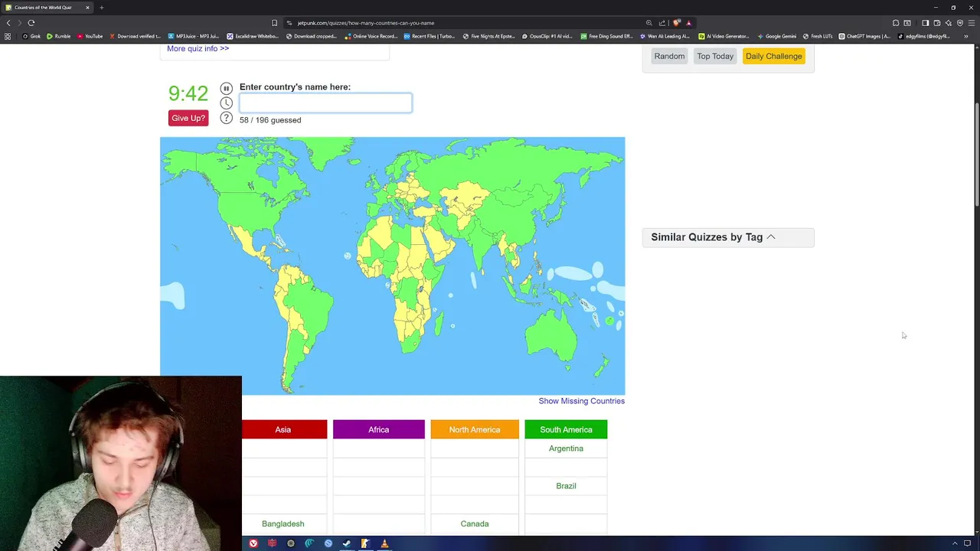Select Canada in the North America list

click(475, 523)
